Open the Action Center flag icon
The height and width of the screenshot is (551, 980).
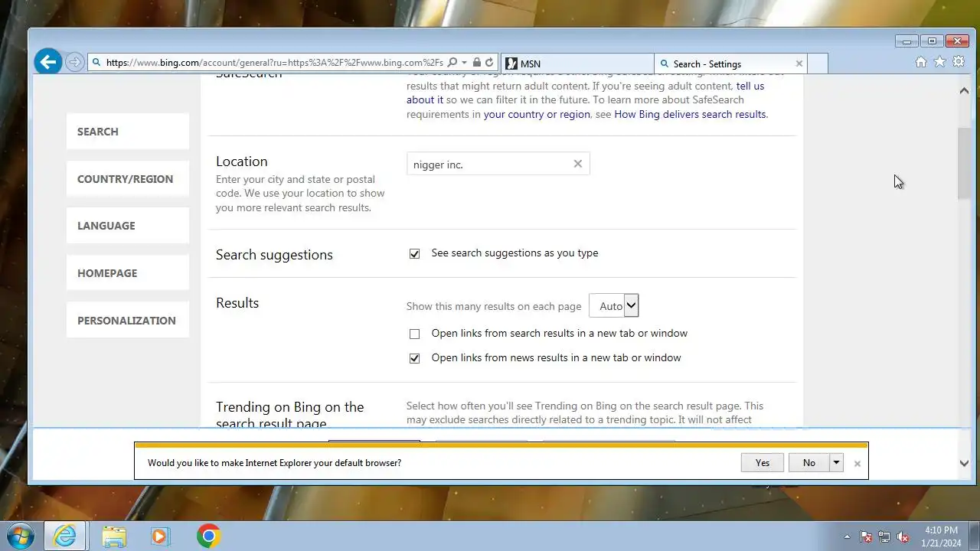click(x=866, y=536)
